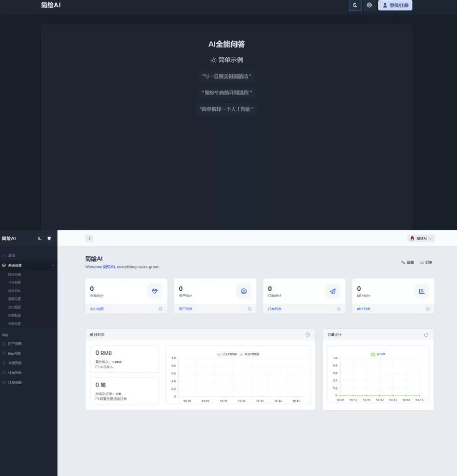Click the sun icon beside 简单示例
This screenshot has height=476, width=457.
[214, 60]
